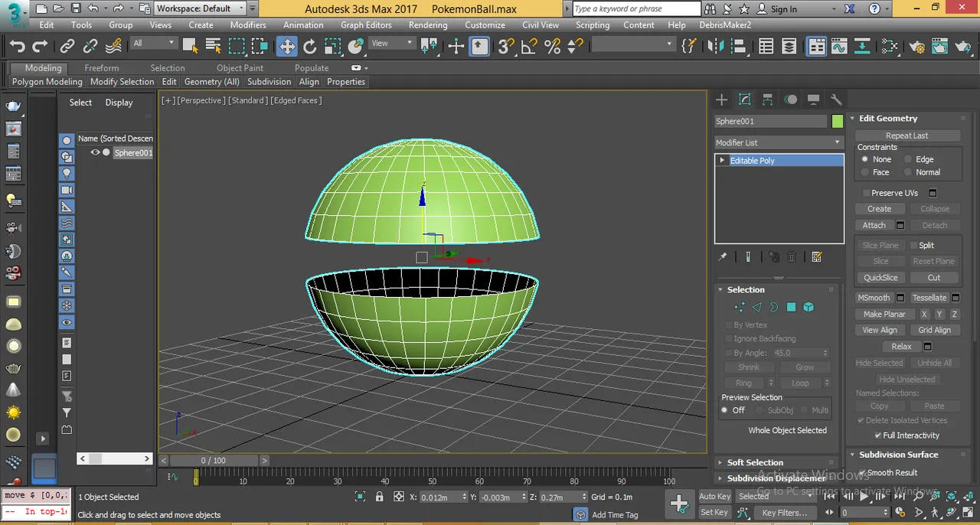Open the All selection filter dropdown
980x525 pixels.
pyautogui.click(x=154, y=44)
